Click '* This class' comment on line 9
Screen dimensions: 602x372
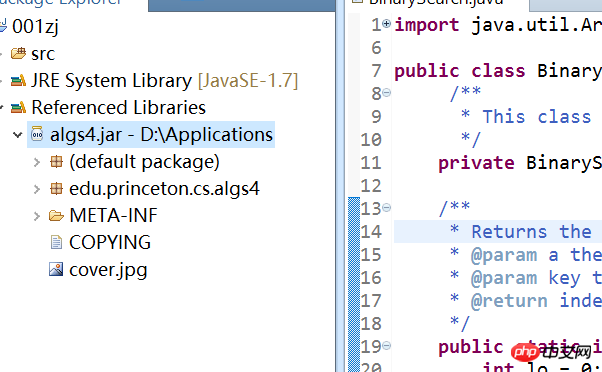(x=526, y=117)
